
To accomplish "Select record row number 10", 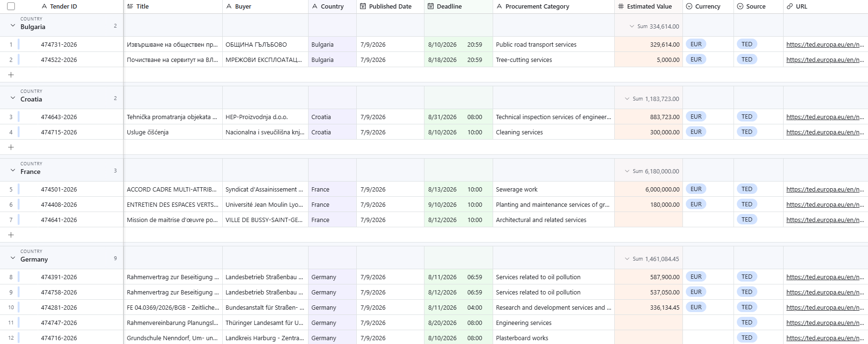I will click(11, 308).
